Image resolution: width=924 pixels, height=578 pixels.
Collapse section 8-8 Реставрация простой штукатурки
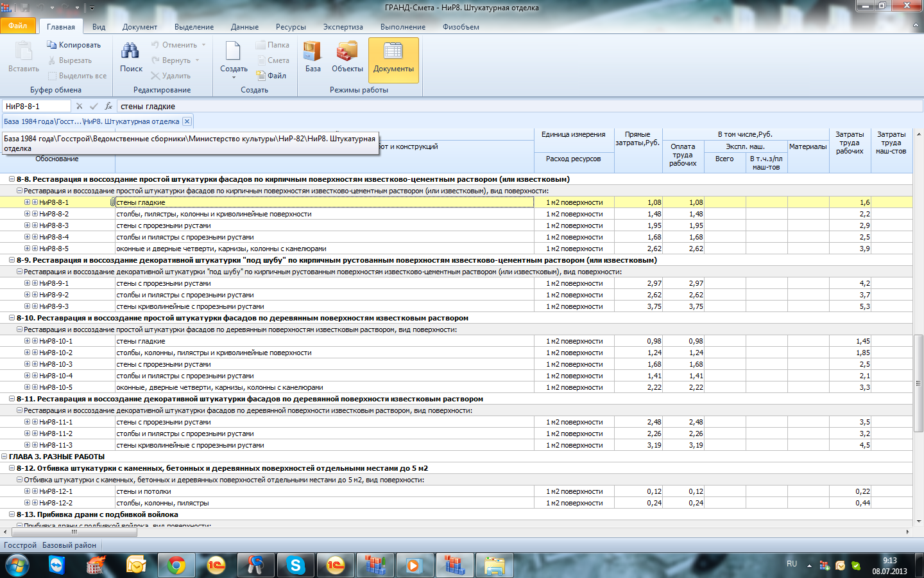(x=12, y=179)
